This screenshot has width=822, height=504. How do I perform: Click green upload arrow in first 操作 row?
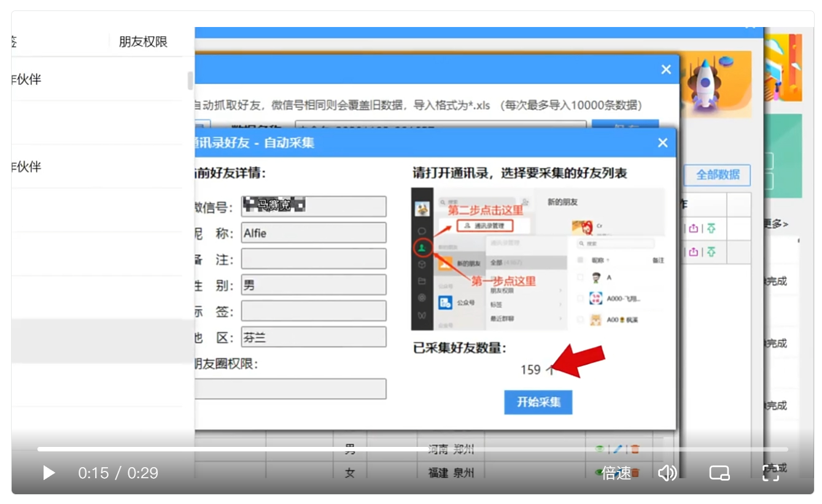click(x=711, y=228)
